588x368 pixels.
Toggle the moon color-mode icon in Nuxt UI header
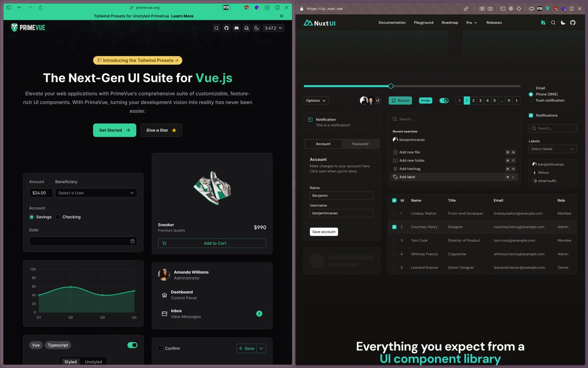click(x=563, y=23)
